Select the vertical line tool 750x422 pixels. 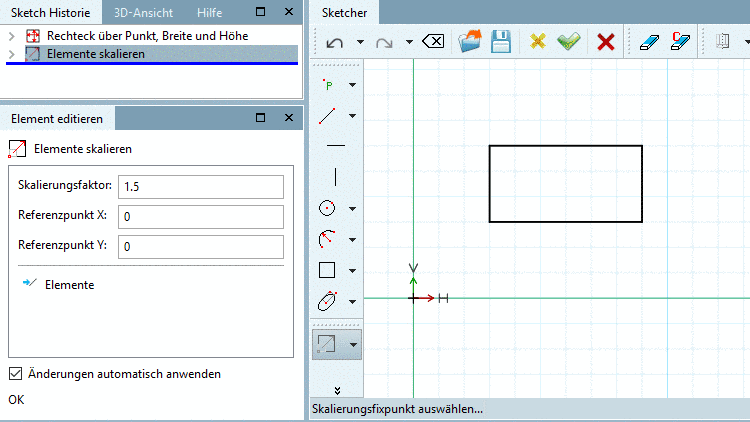[x=336, y=177]
